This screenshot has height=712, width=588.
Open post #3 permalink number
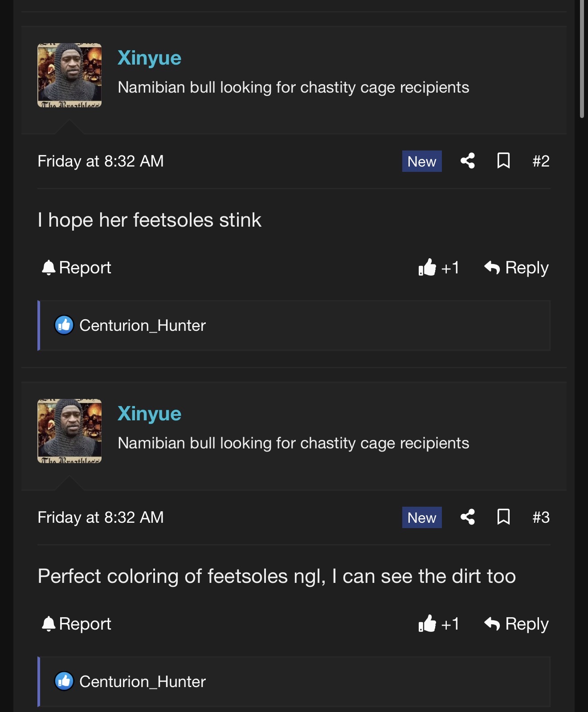pyautogui.click(x=541, y=517)
